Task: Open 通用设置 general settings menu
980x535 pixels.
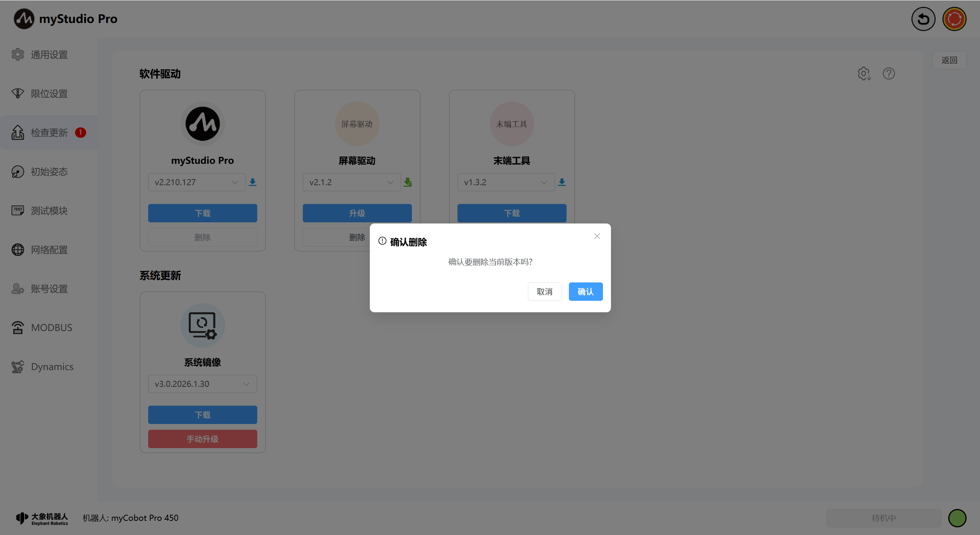Action: tap(49, 55)
